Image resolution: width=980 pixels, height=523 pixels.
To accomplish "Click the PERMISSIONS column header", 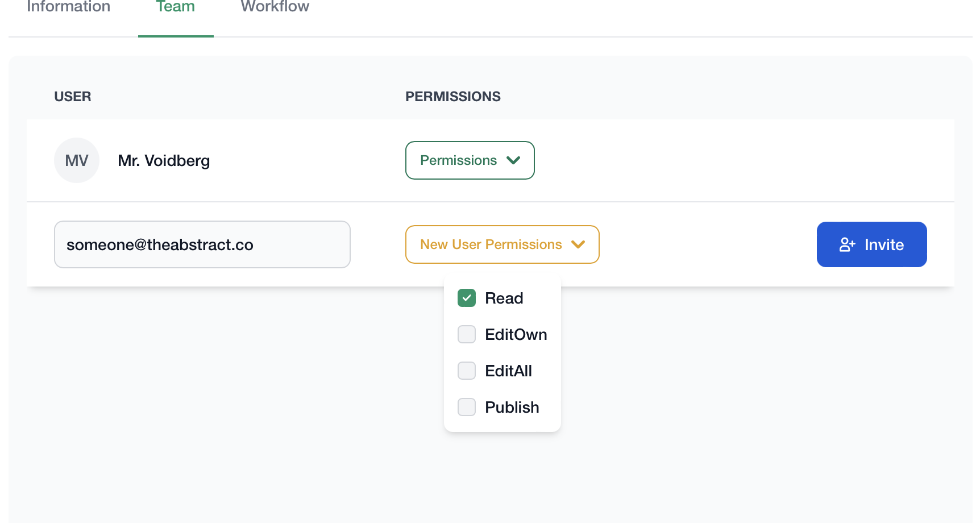I will [452, 97].
